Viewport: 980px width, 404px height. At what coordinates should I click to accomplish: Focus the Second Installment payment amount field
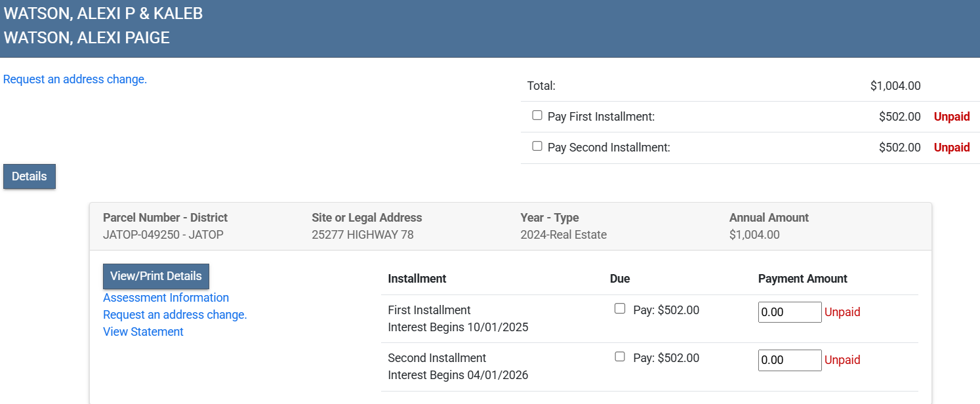click(790, 360)
